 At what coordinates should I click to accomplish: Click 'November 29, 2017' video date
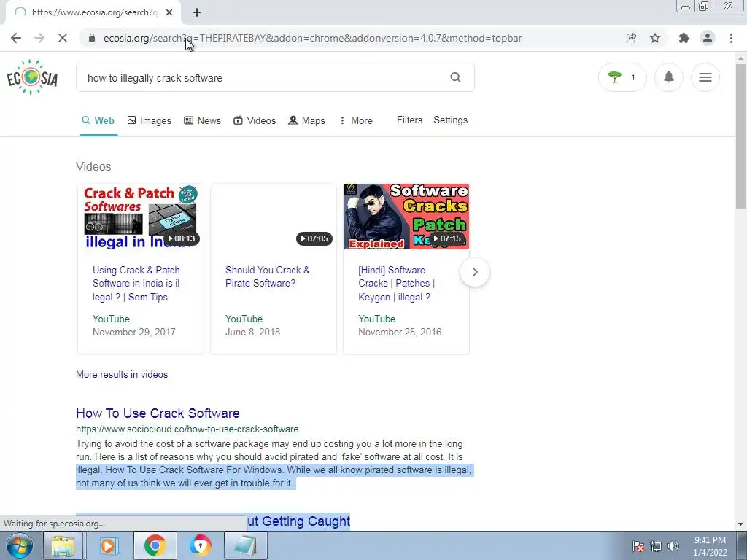coord(134,332)
